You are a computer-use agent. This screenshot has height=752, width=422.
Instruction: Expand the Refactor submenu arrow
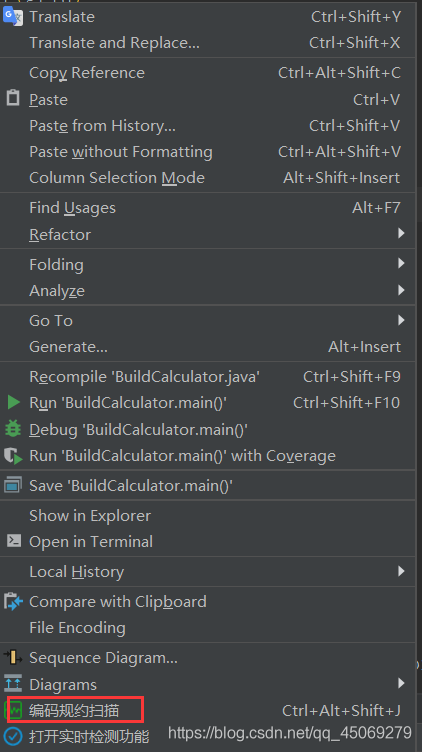click(x=401, y=234)
